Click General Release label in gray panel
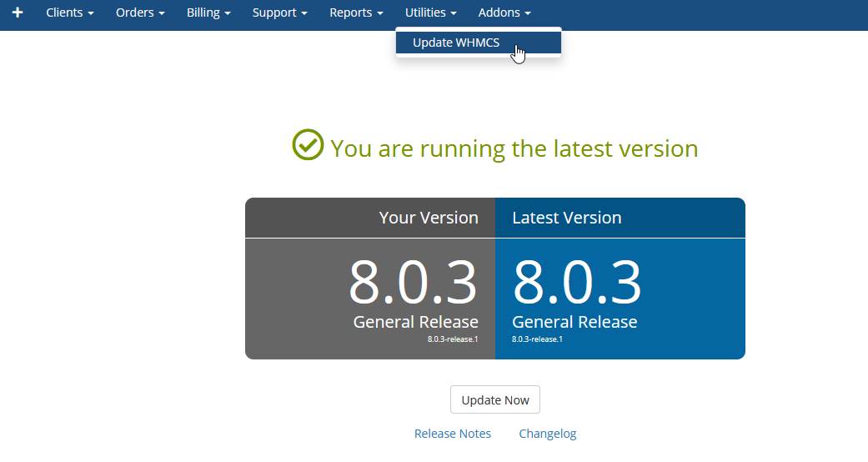Image resolution: width=868 pixels, height=462 pixels. (416, 322)
